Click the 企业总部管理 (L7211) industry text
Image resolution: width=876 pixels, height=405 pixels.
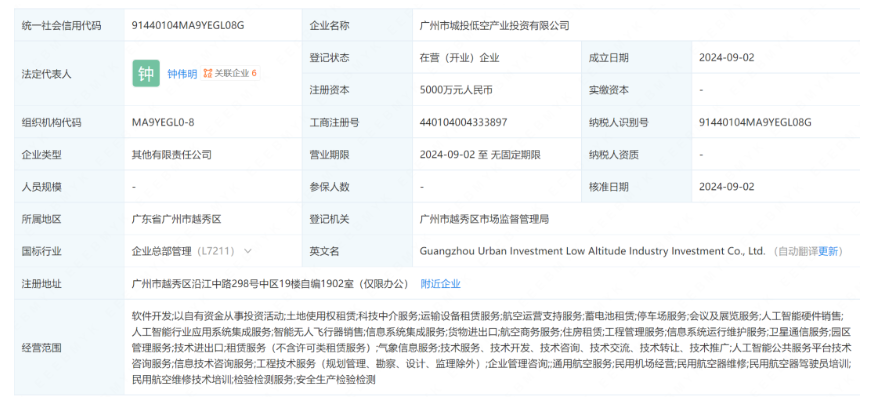[x=183, y=251]
